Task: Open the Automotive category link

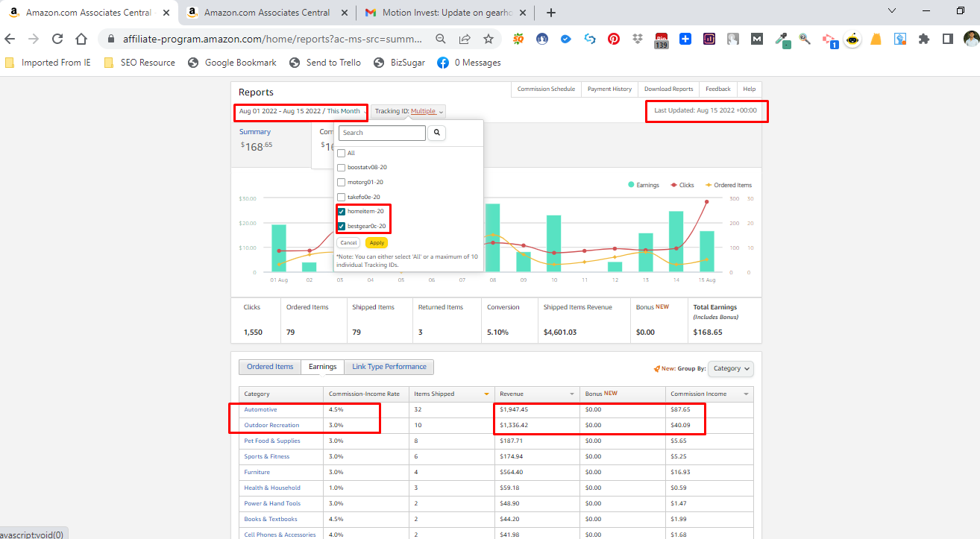Action: pyautogui.click(x=260, y=409)
